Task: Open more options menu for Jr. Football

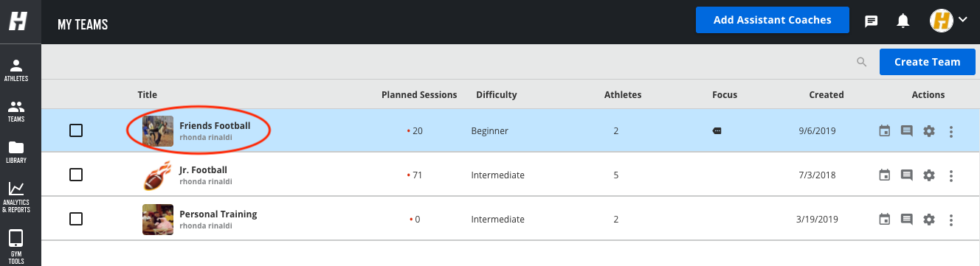Action: 951,176
